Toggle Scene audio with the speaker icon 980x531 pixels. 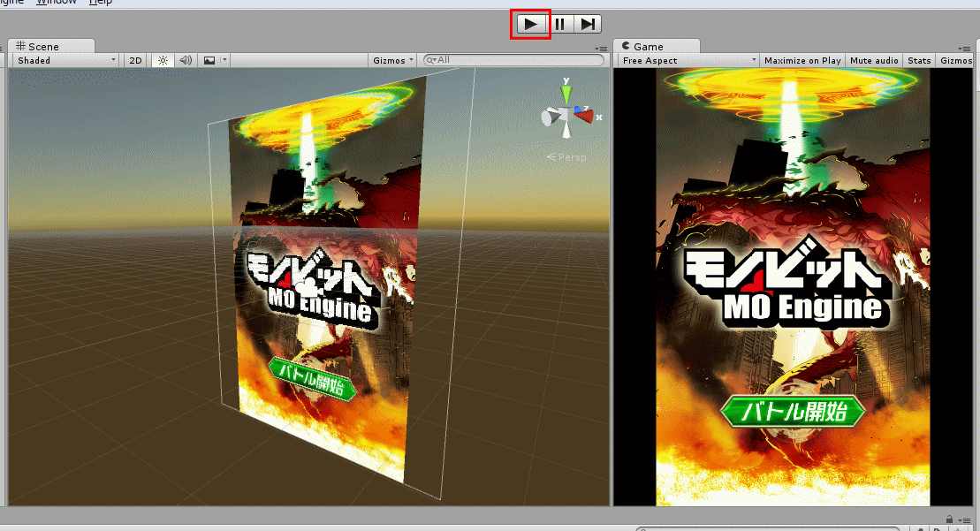click(186, 61)
